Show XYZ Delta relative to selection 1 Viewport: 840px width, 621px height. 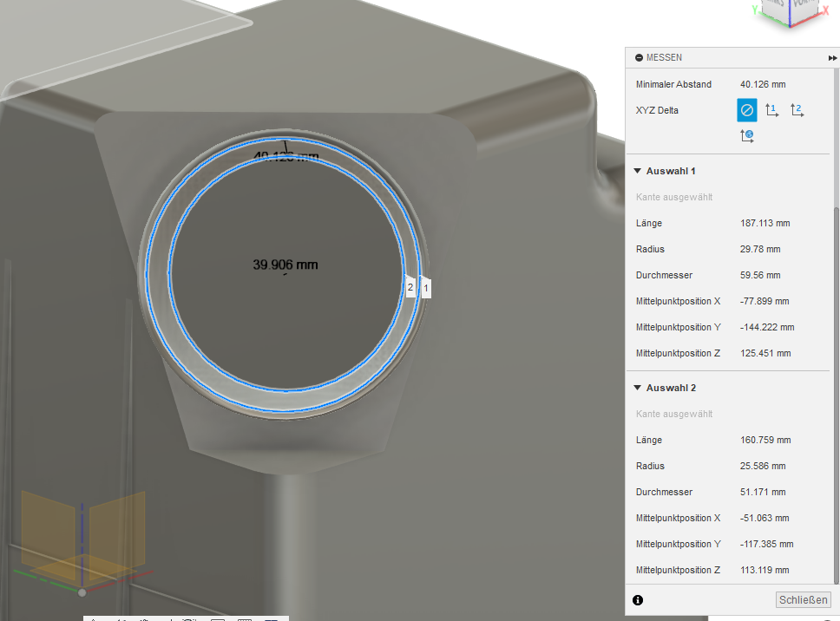point(771,110)
